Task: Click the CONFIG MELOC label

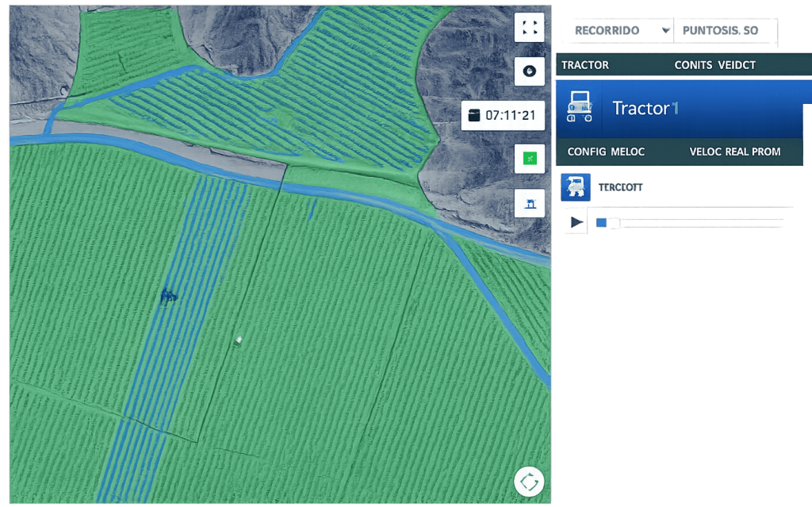Action: pyautogui.click(x=606, y=152)
